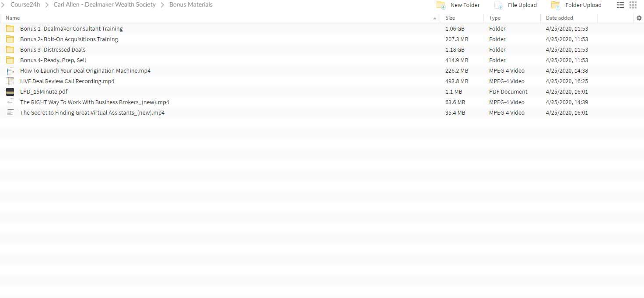This screenshot has width=644, height=298.
Task: Click the New Folder icon
Action: [x=441, y=5]
